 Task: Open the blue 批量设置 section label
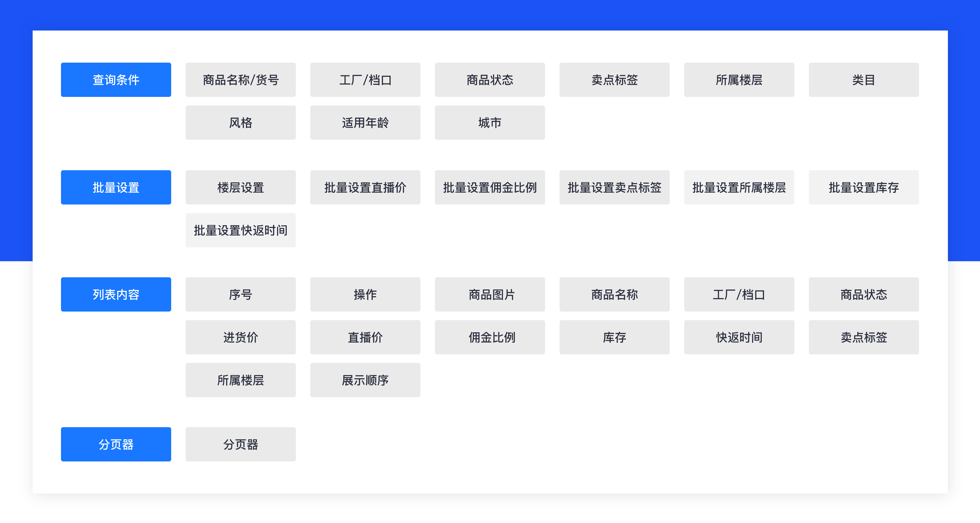[116, 187]
